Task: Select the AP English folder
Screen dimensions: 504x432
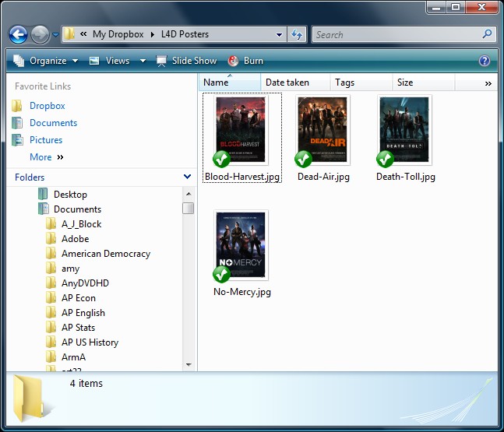Action: pos(83,312)
